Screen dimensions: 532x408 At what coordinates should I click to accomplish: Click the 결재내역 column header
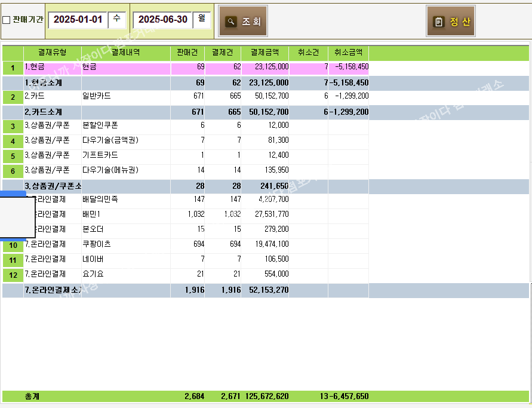coord(125,53)
